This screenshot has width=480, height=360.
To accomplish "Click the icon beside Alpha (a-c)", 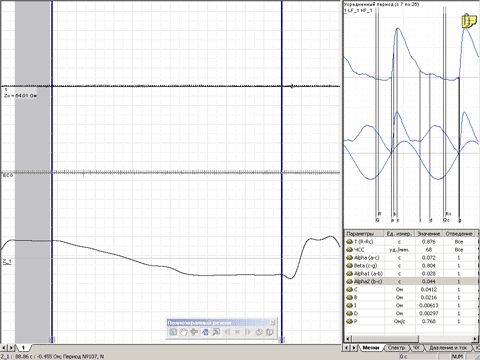I will (349, 258).
